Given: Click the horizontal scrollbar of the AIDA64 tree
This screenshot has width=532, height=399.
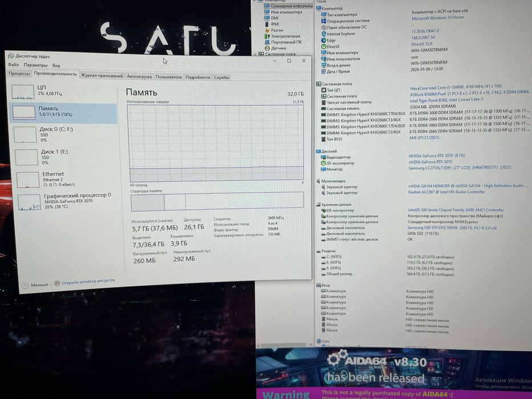Looking at the screenshot, I should coord(285,345).
